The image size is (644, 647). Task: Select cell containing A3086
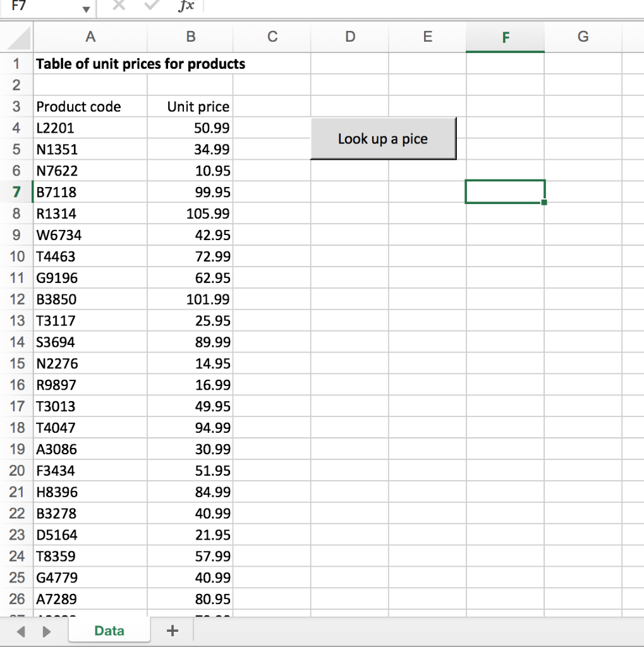90,449
